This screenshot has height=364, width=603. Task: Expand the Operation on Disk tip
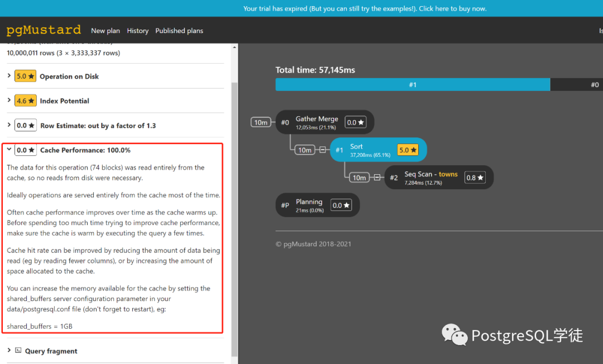(x=9, y=76)
